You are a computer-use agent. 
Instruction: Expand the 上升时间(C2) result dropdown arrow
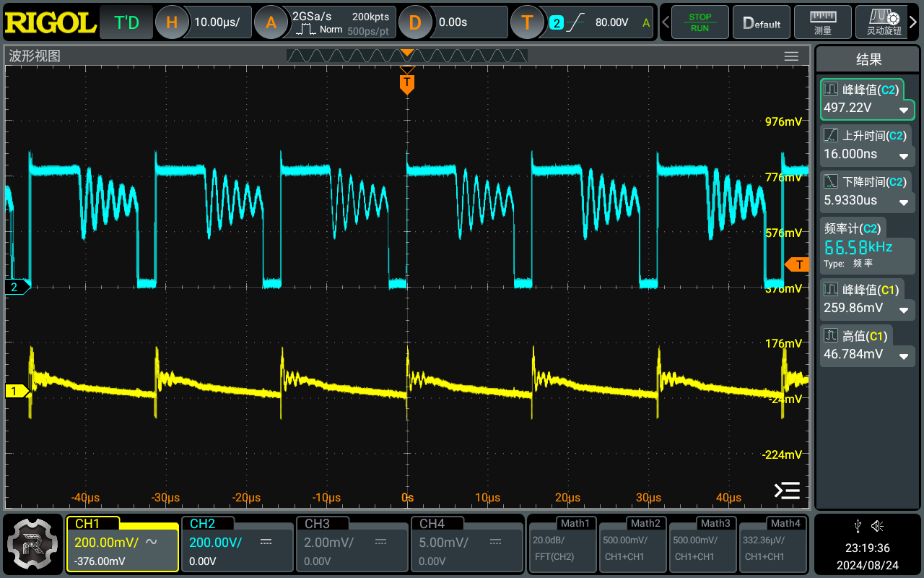tap(903, 156)
